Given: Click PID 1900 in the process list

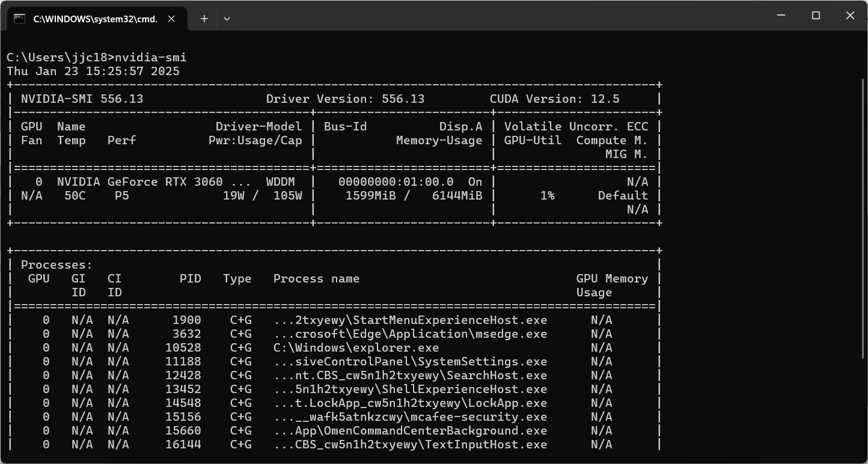Looking at the screenshot, I should (x=186, y=320).
